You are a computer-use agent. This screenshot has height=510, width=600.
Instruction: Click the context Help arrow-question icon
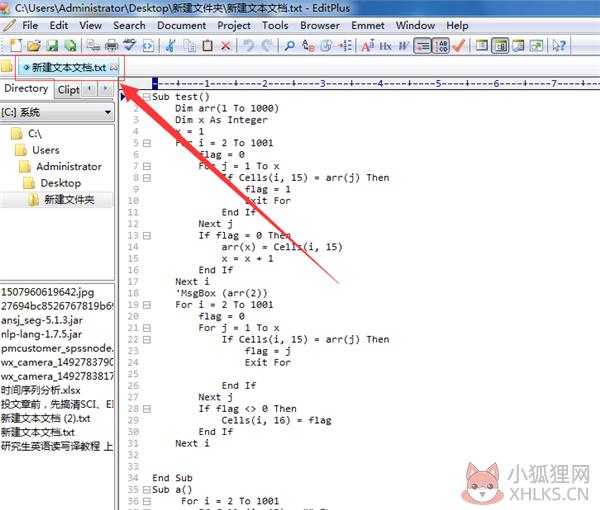click(x=559, y=46)
